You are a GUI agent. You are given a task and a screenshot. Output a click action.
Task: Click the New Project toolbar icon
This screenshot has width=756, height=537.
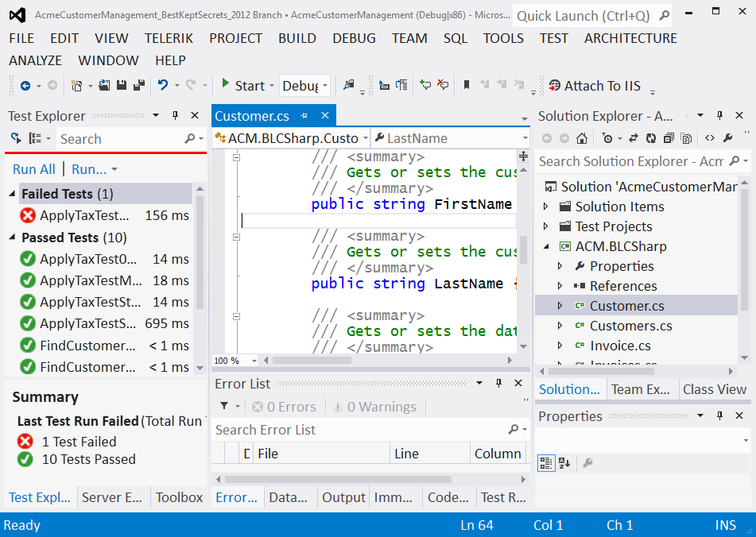[x=76, y=86]
